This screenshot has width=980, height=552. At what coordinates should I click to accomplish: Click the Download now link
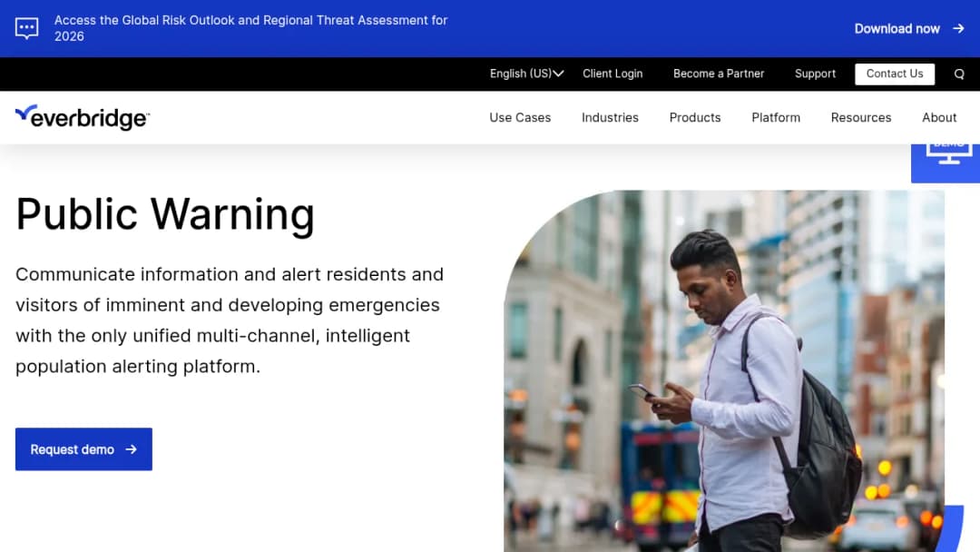[x=909, y=29]
